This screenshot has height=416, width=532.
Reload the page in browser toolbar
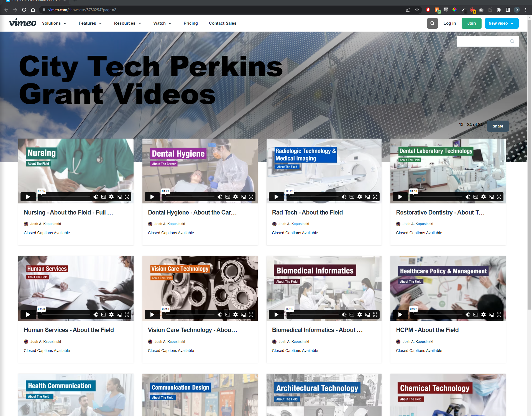[x=24, y=10]
